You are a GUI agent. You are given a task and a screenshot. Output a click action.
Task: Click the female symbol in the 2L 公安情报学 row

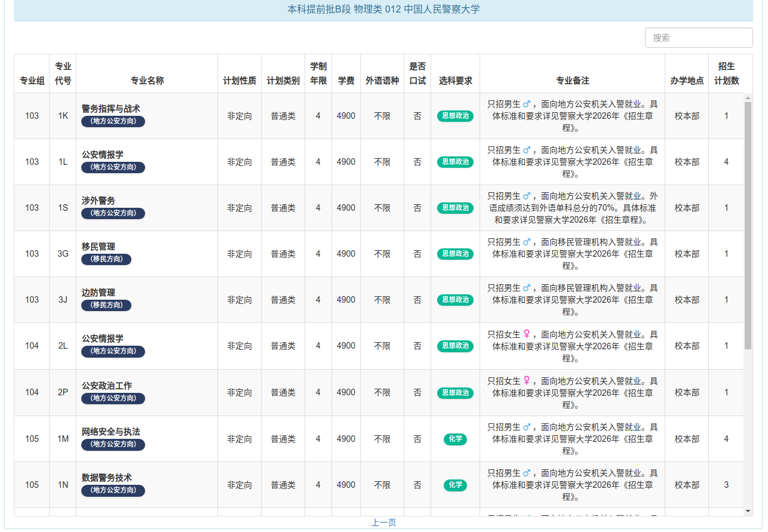click(x=527, y=334)
